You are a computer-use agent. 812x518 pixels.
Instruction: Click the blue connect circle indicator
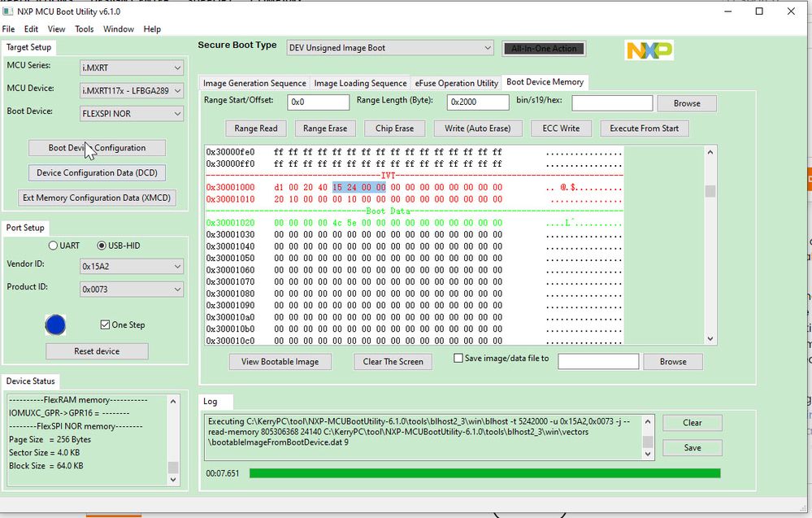[x=55, y=324]
